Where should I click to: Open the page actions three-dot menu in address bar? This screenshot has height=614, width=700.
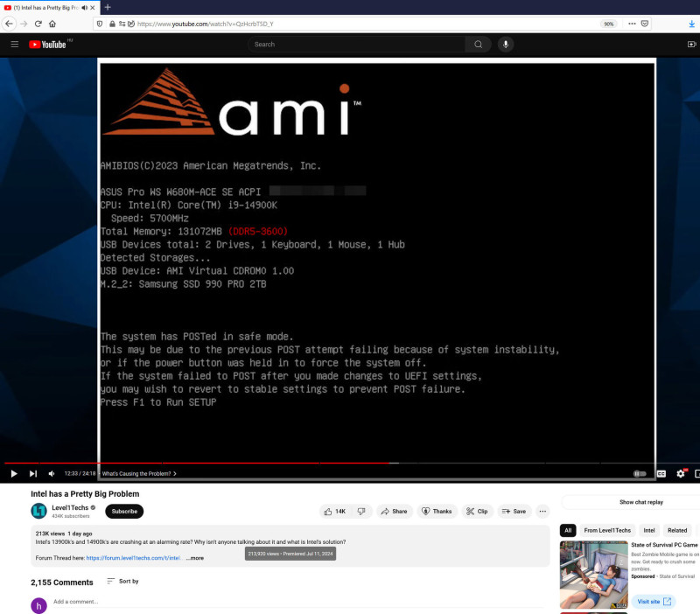632,24
